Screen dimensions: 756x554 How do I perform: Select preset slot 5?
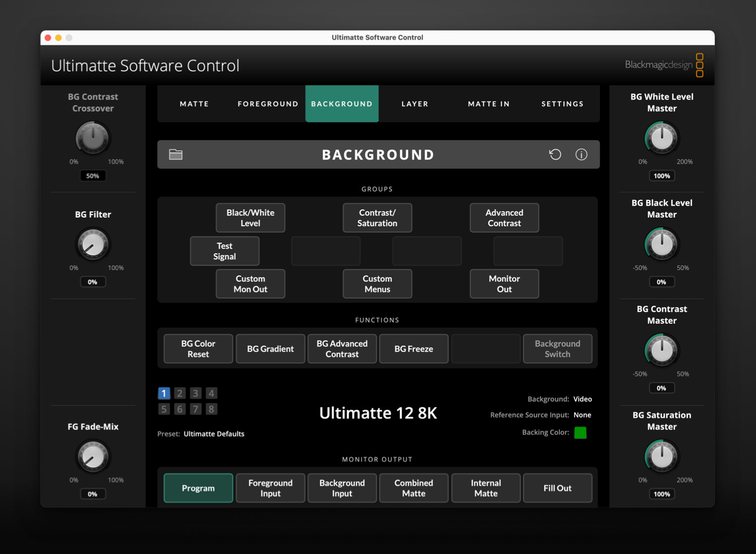[x=164, y=409]
